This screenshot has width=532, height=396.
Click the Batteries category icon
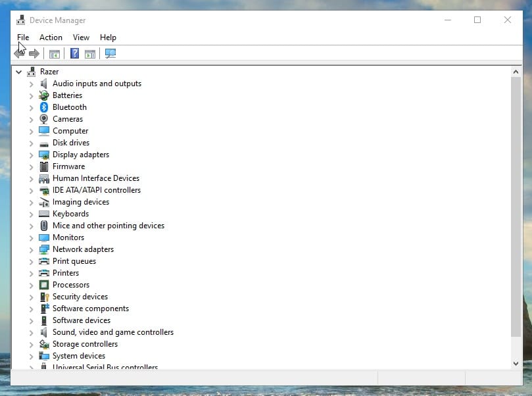click(x=44, y=95)
